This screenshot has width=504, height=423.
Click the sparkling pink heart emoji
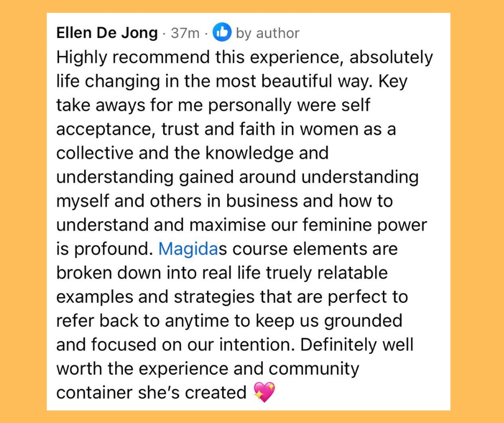click(264, 392)
